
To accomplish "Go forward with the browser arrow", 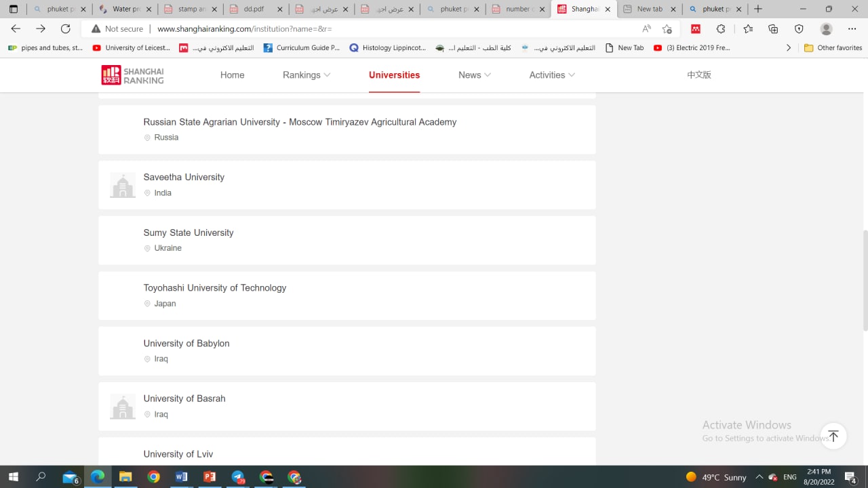I will pyautogui.click(x=41, y=28).
